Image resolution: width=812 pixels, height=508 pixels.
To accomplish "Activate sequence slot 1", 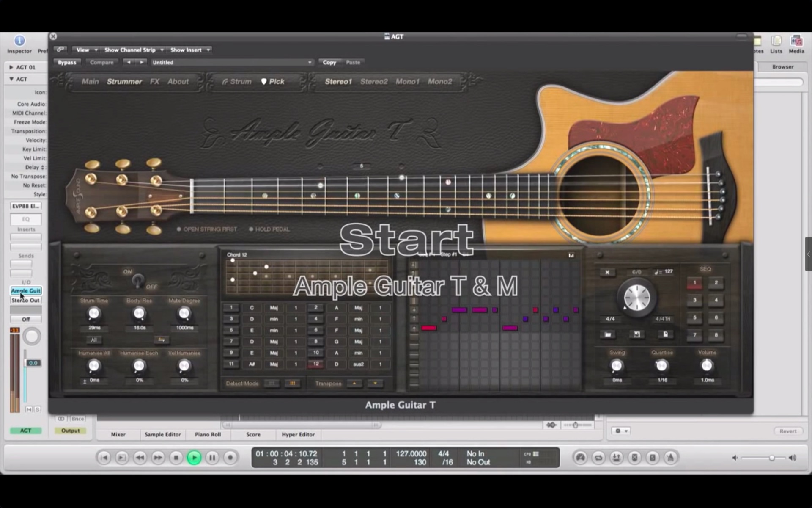I will [694, 283].
